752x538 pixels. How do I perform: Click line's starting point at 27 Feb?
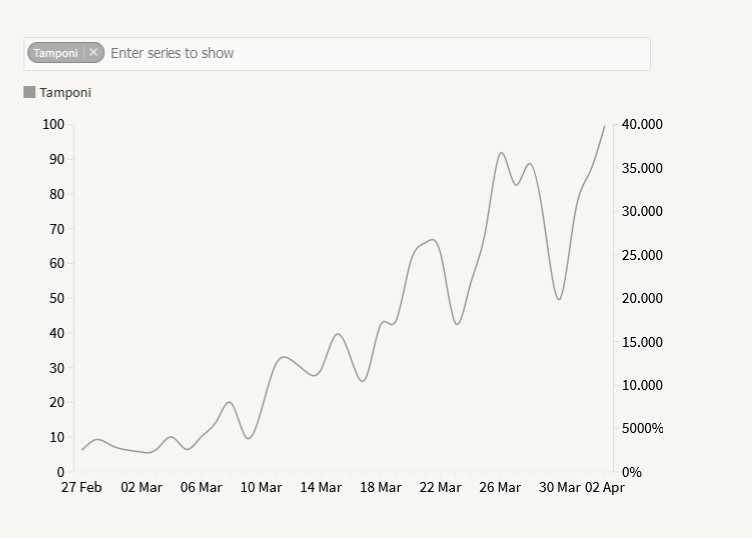point(82,450)
